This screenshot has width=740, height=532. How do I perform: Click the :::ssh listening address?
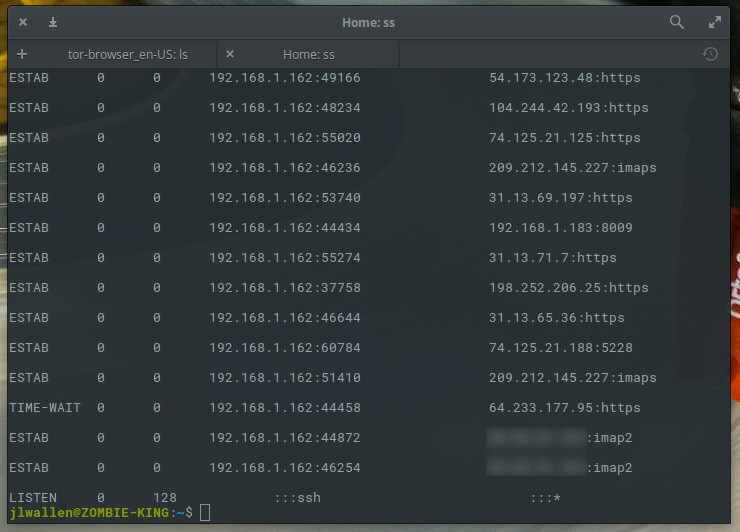coord(297,498)
